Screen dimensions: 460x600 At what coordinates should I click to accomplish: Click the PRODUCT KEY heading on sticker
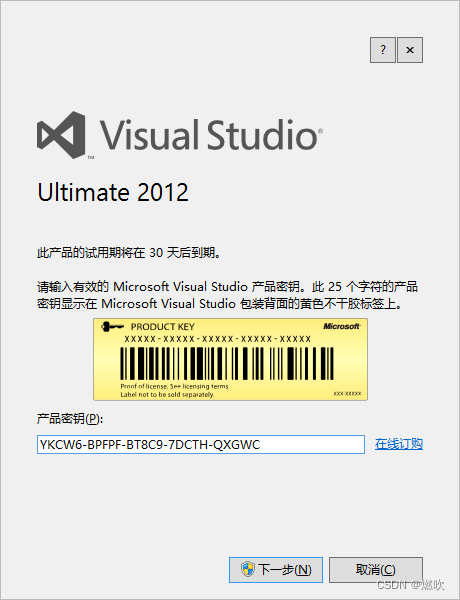coord(163,327)
